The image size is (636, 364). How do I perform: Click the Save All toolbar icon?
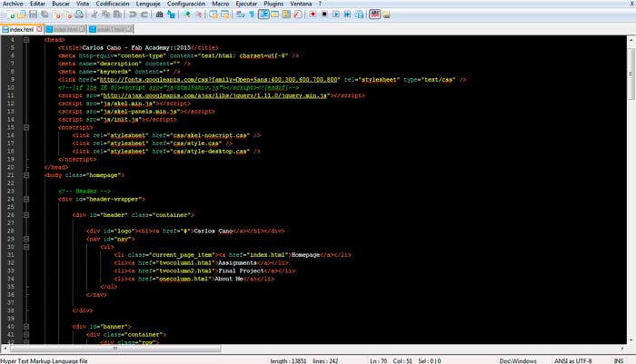click(45, 15)
